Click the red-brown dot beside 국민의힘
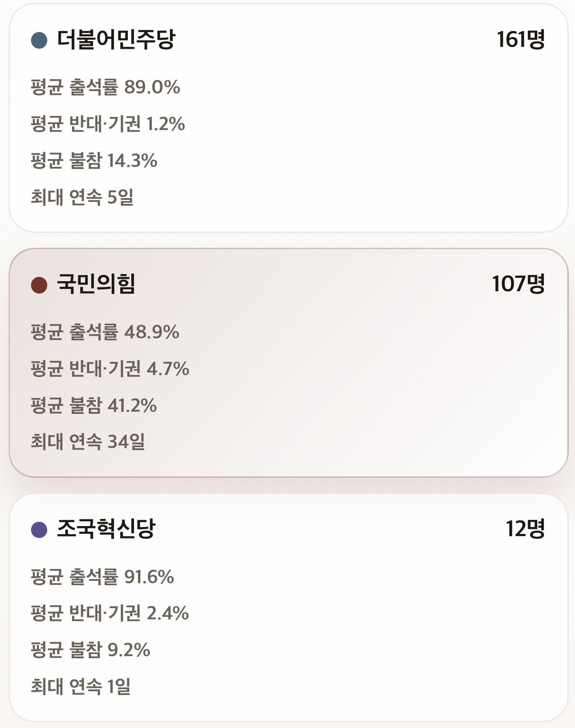 [39, 285]
